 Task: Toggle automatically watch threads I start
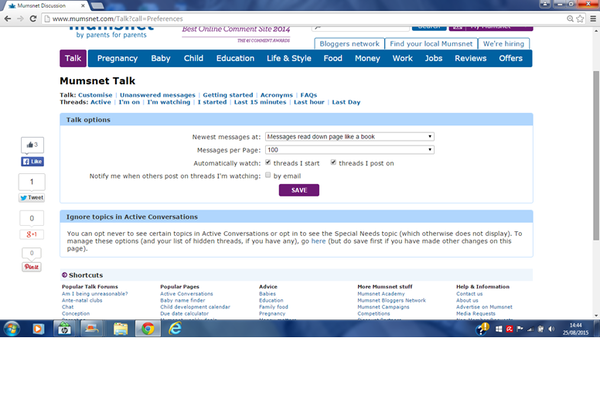(x=268, y=163)
